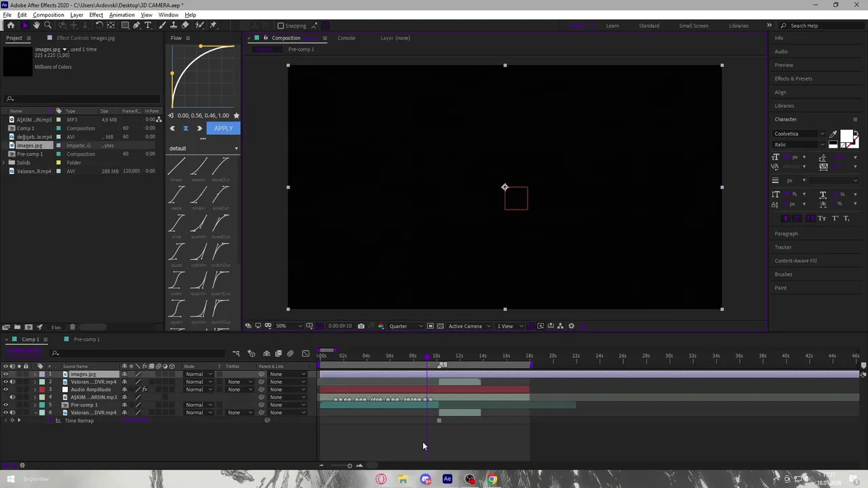Click the show channel RGB icon
Image resolution: width=868 pixels, height=488 pixels.
coord(380,326)
